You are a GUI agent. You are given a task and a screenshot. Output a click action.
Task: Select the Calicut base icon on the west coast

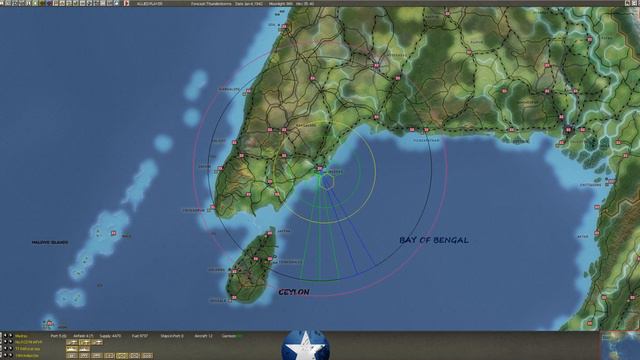pos(234,142)
